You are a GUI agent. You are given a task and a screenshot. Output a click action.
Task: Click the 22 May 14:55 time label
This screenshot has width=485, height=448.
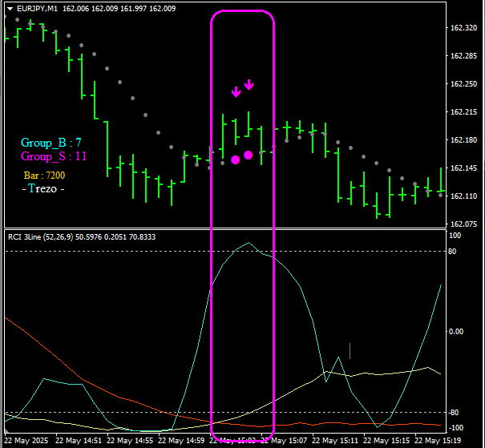(130, 440)
